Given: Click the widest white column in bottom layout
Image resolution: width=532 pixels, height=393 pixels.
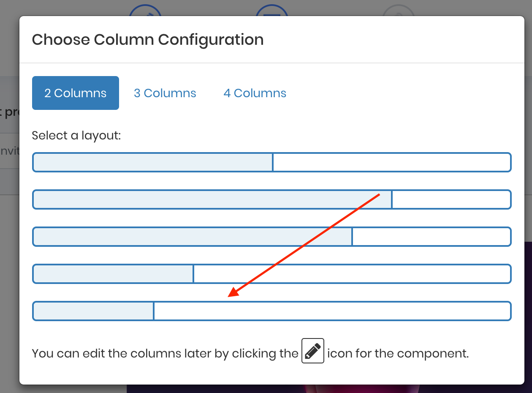Looking at the screenshot, I should (332, 311).
